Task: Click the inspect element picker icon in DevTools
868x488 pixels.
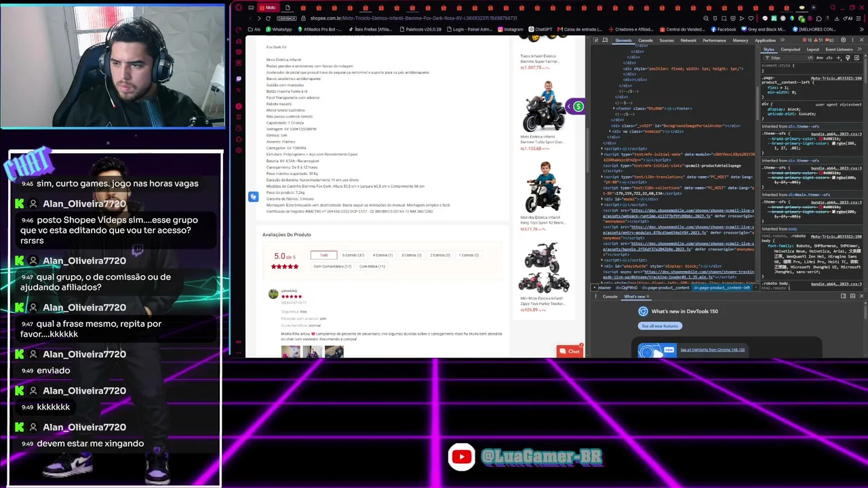Action: pos(596,40)
